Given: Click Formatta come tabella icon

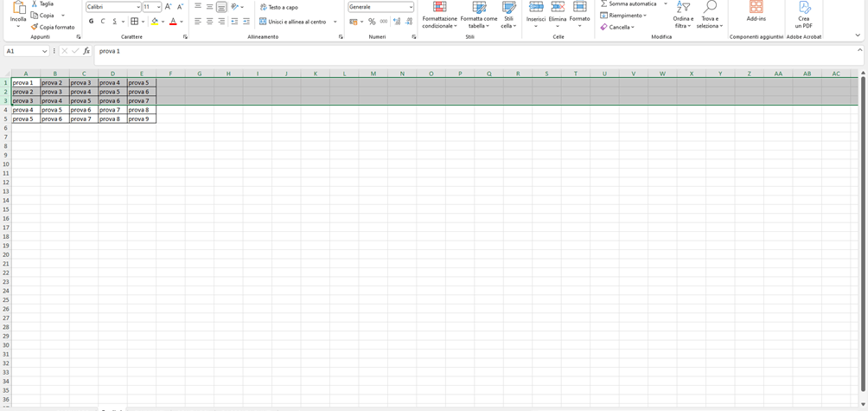Looking at the screenshot, I should point(478,8).
